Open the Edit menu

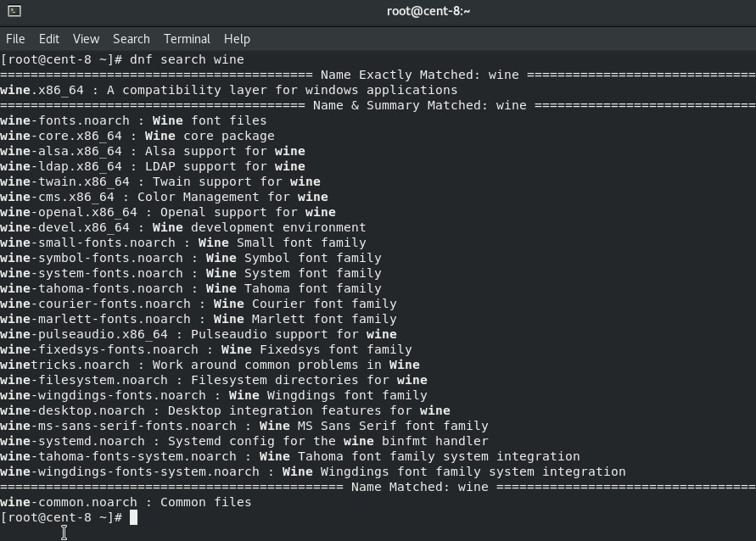tap(49, 39)
